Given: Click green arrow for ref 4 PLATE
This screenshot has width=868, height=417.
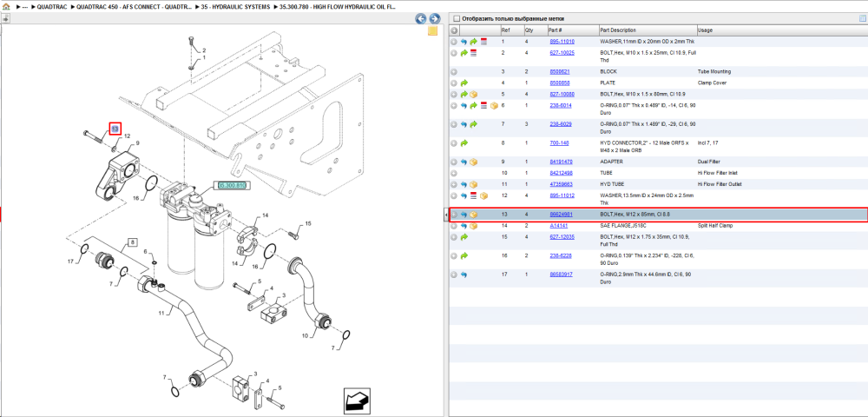Looking at the screenshot, I should click(464, 83).
